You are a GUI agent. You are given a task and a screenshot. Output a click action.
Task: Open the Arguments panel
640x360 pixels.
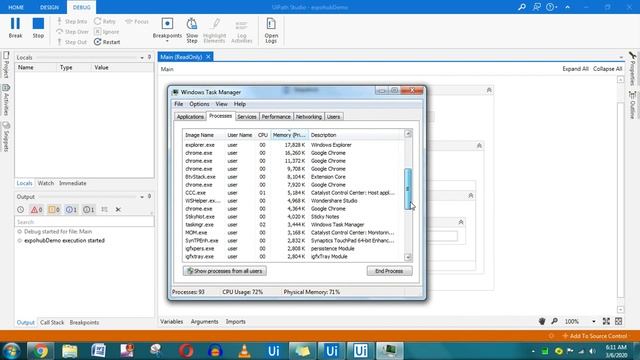pyautogui.click(x=204, y=322)
